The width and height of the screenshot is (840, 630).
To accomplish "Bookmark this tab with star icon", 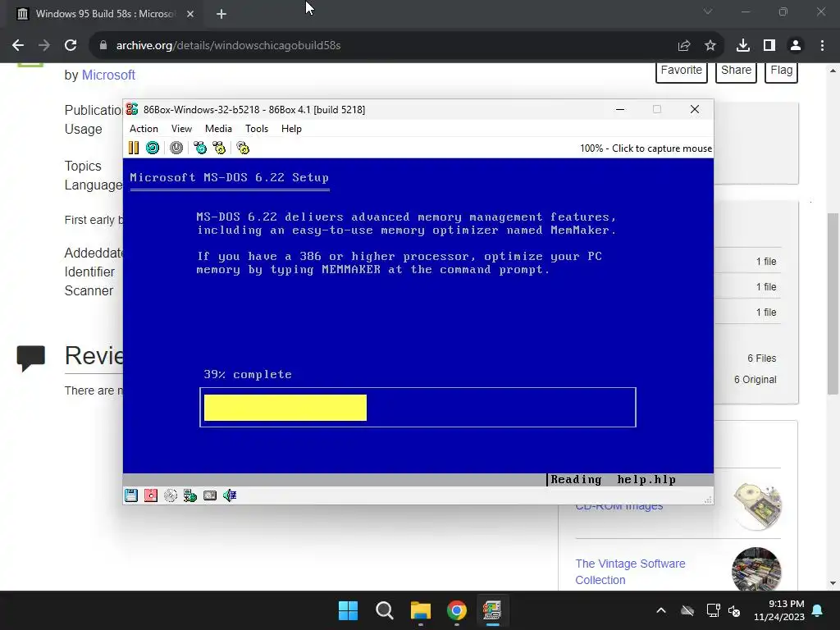I will 710,46.
